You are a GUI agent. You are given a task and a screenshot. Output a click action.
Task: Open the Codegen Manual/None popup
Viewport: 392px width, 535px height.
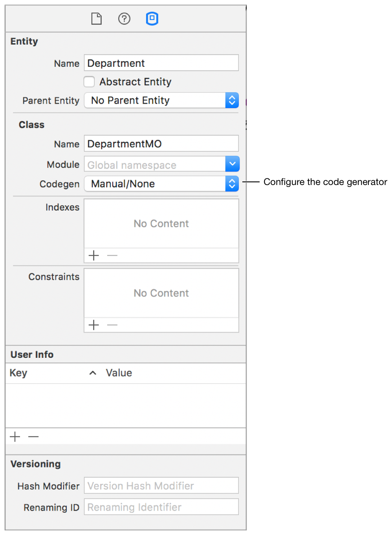161,184
